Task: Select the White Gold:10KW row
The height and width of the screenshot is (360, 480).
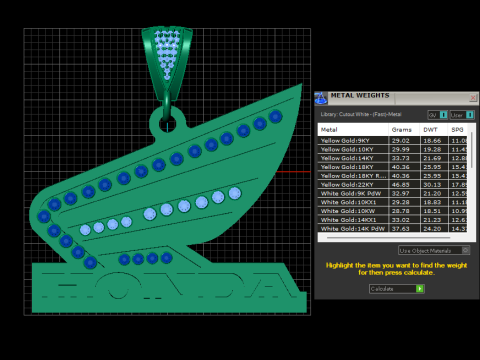Action: pyautogui.click(x=393, y=211)
